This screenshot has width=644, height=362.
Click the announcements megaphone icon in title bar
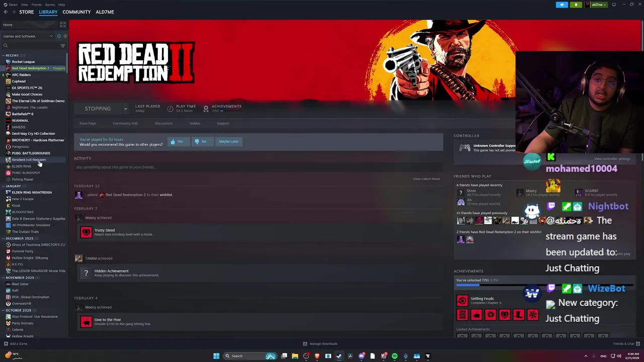[x=562, y=5]
